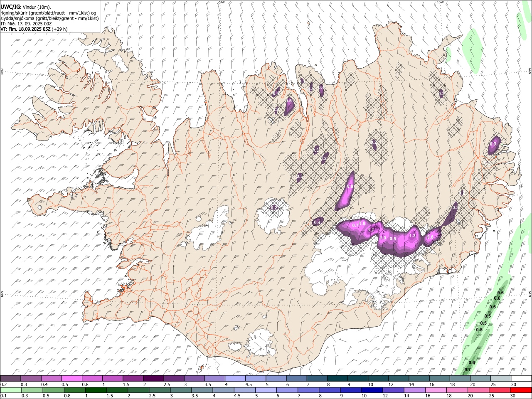Click the '1.7' snowfall value on map
This screenshot has width=532, height=399.
click(x=372, y=229)
